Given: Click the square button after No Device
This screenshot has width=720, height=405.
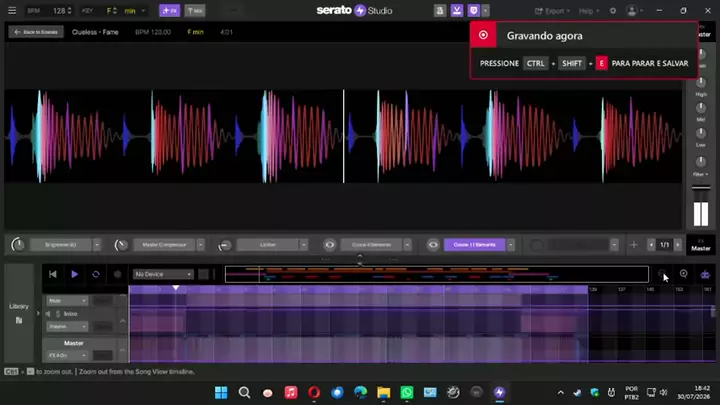Looking at the screenshot, I should [x=203, y=274].
